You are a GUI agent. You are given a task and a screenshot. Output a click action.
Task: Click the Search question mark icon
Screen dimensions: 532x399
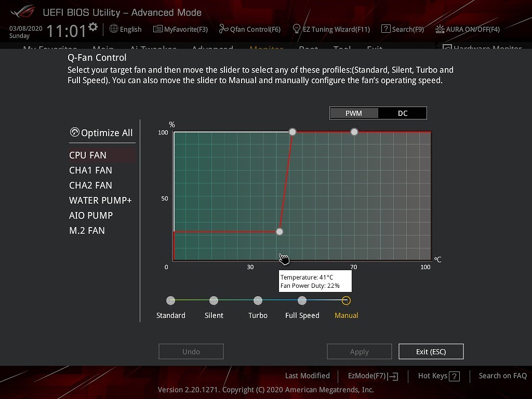pyautogui.click(x=386, y=29)
